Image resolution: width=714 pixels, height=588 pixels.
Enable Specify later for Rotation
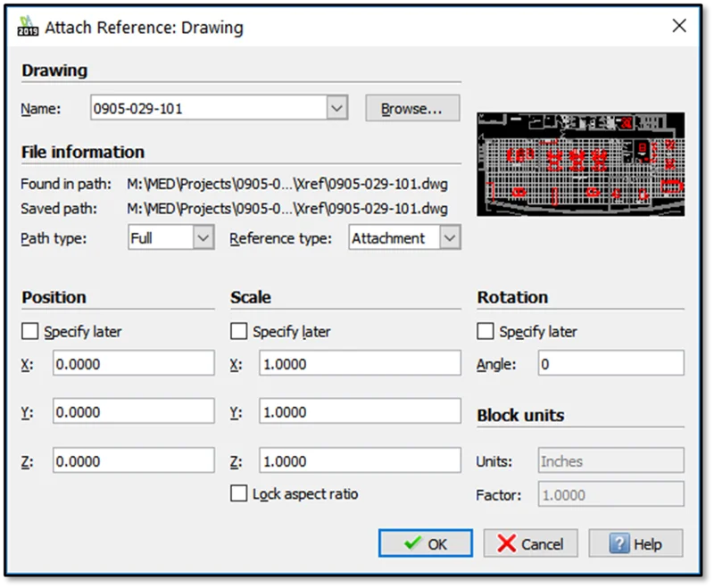[486, 332]
